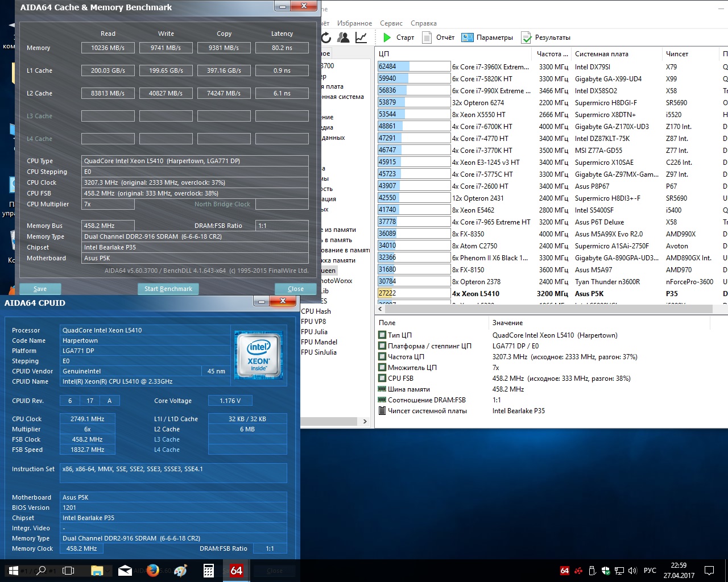Click the Memory Read 10236 MB/s field

pos(108,48)
